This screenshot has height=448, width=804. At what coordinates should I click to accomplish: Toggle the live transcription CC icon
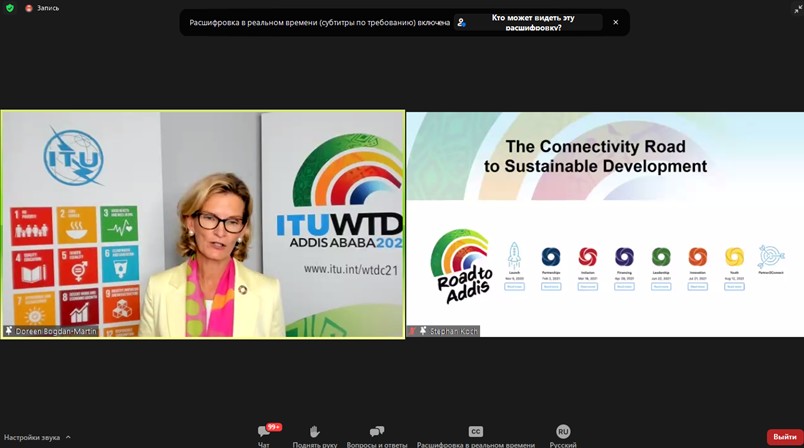click(476, 432)
